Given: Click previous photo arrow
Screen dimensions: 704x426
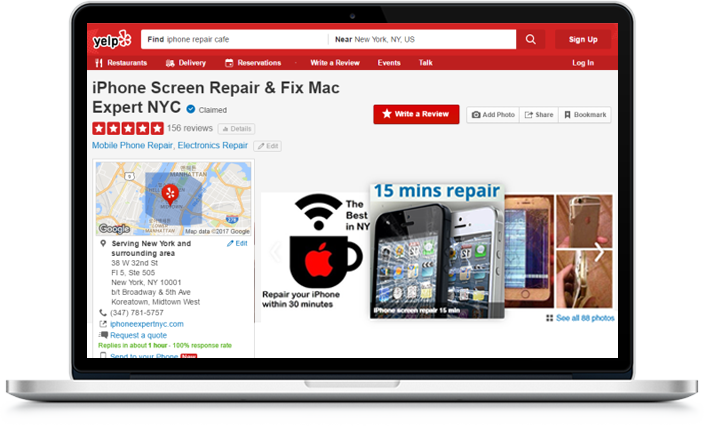Looking at the screenshot, I should (x=275, y=252).
